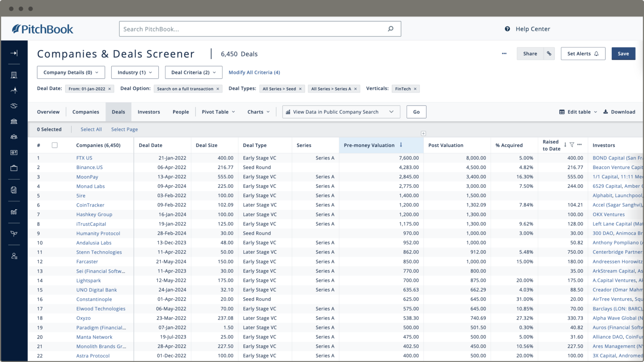The height and width of the screenshot is (362, 644).
Task: Open the seedling sprout icon in sidebar
Action: coord(14,234)
